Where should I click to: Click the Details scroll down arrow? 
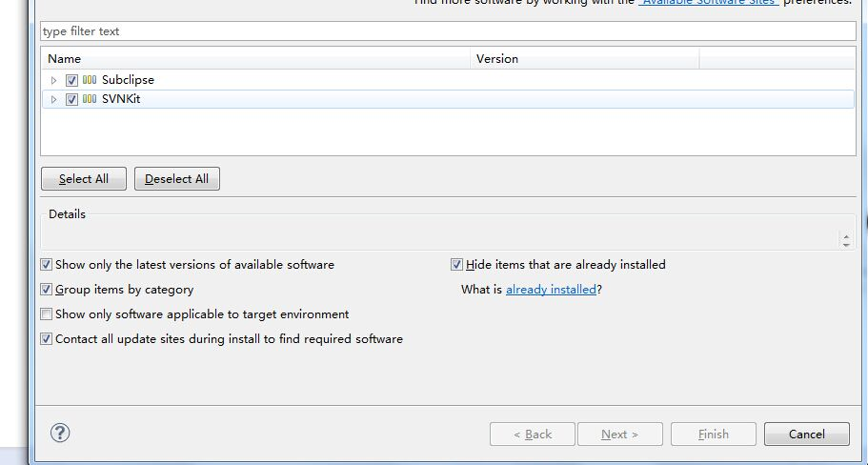tap(846, 244)
